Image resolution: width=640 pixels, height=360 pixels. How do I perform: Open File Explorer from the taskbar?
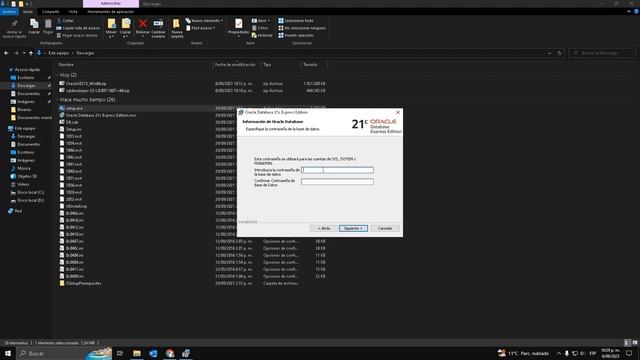click(x=137, y=353)
